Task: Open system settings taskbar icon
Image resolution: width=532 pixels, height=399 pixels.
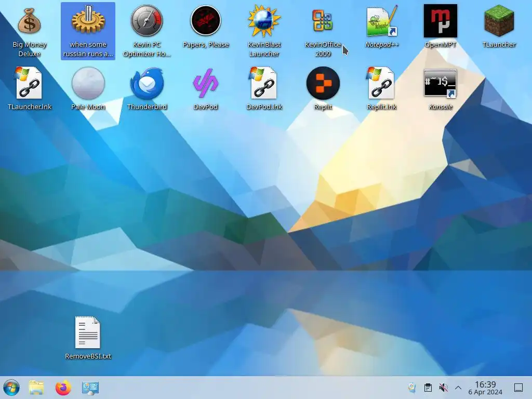Action: [90, 388]
